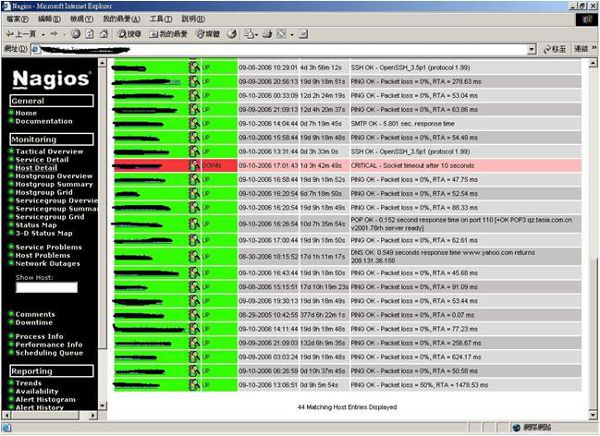Open the Host Detail link
Image resolution: width=600 pixels, height=436 pixels.
(x=36, y=168)
